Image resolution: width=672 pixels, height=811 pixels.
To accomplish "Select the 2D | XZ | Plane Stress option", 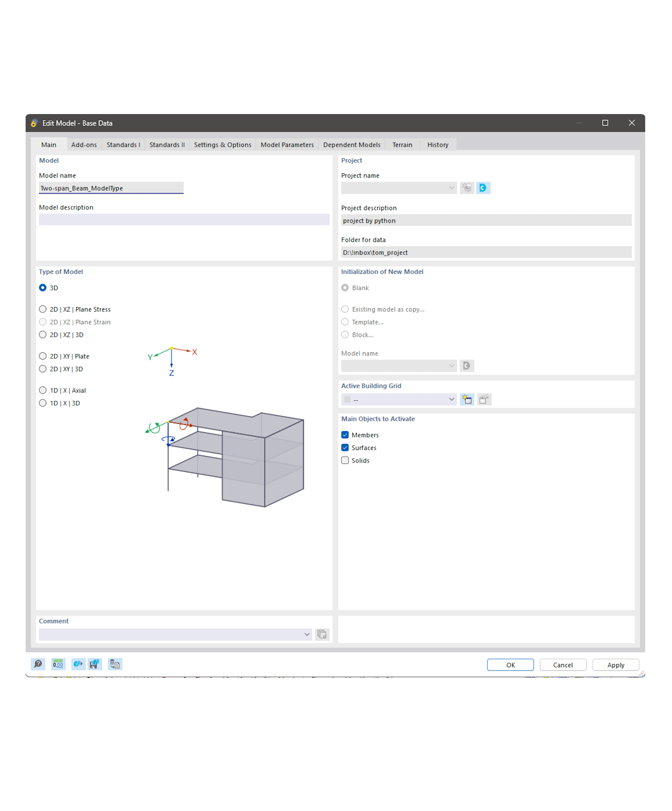I will click(x=43, y=309).
